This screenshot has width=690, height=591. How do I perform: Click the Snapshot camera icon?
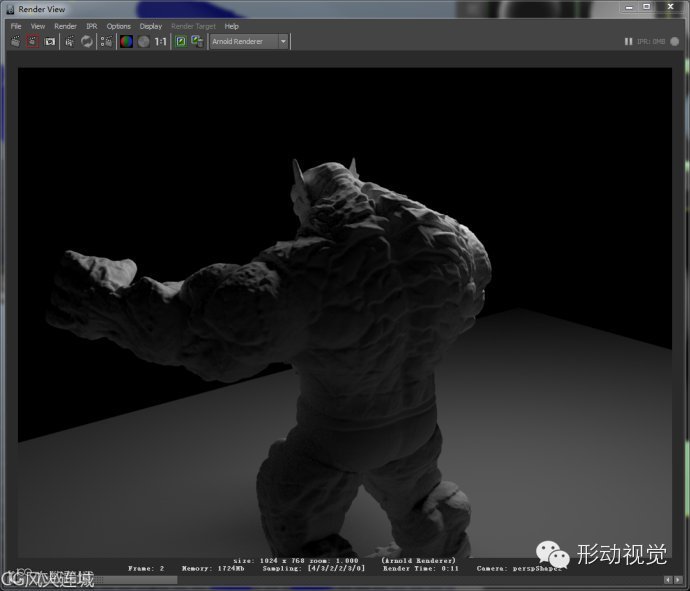tap(50, 41)
